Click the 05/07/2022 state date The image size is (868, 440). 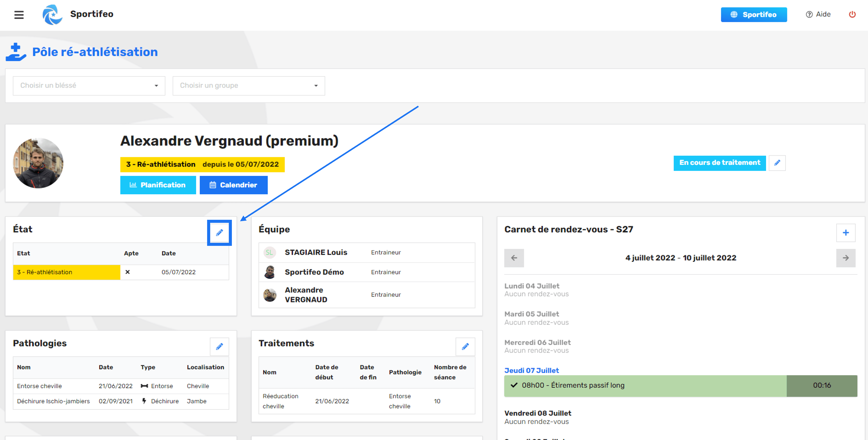pyautogui.click(x=178, y=272)
